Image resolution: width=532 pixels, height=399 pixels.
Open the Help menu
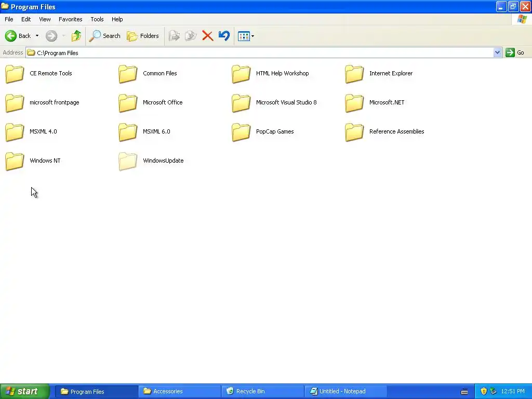(117, 19)
